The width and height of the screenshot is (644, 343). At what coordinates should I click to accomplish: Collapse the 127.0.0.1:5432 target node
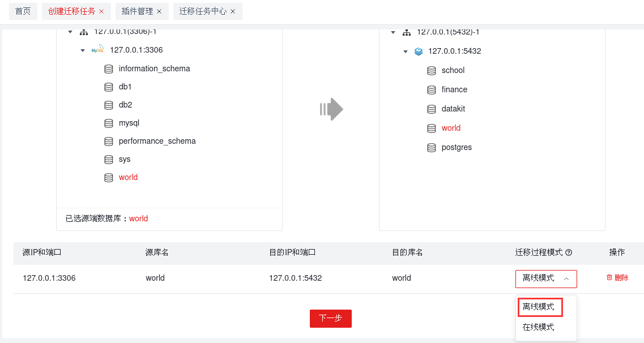[406, 51]
